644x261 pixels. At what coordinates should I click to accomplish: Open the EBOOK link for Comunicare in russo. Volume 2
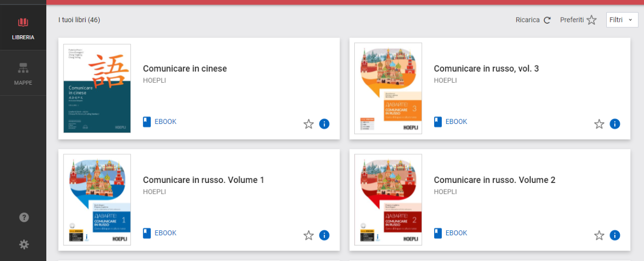point(450,233)
